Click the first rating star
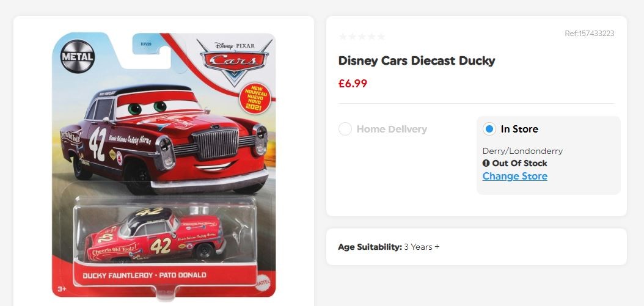This screenshot has width=644, height=306. click(343, 37)
